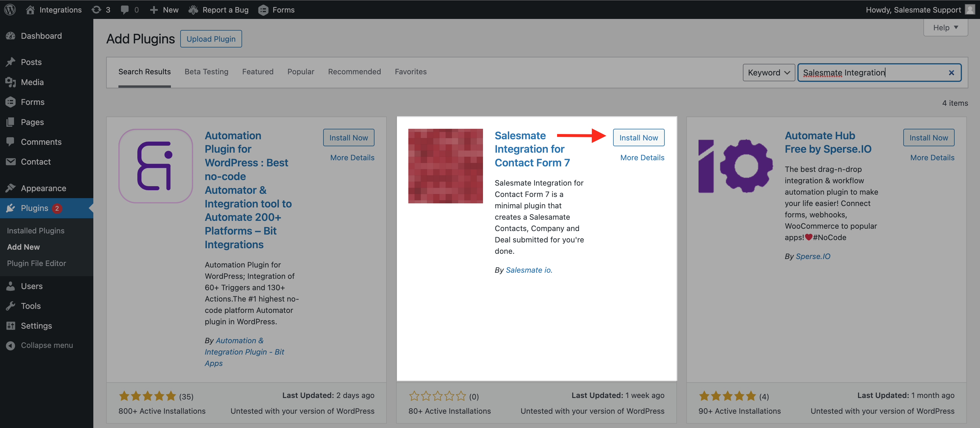Click the Appearance brush icon
The image size is (980, 428).
click(11, 188)
